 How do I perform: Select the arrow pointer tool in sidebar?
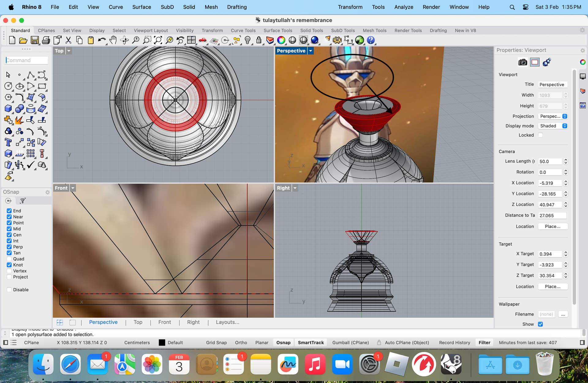(x=8, y=75)
